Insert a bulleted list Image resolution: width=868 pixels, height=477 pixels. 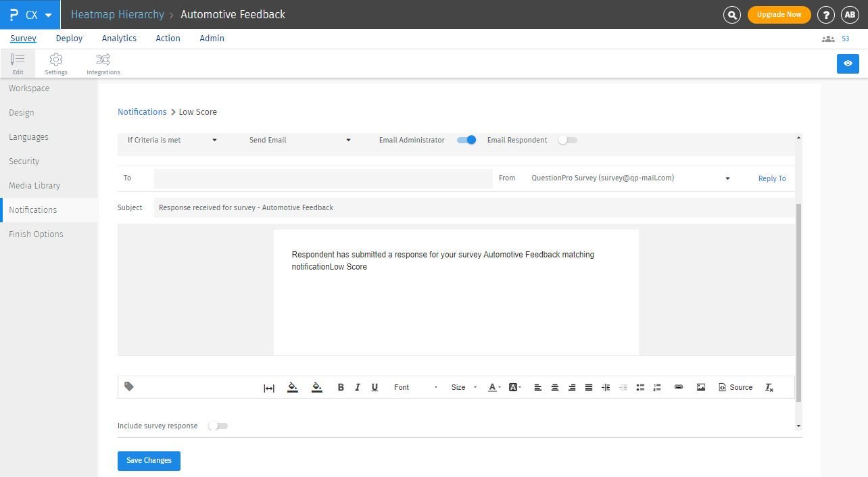(640, 387)
